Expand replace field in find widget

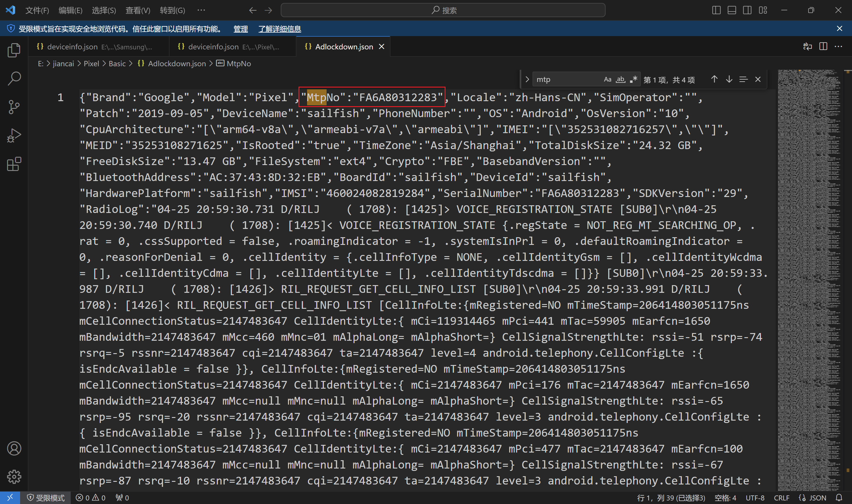pyautogui.click(x=527, y=80)
